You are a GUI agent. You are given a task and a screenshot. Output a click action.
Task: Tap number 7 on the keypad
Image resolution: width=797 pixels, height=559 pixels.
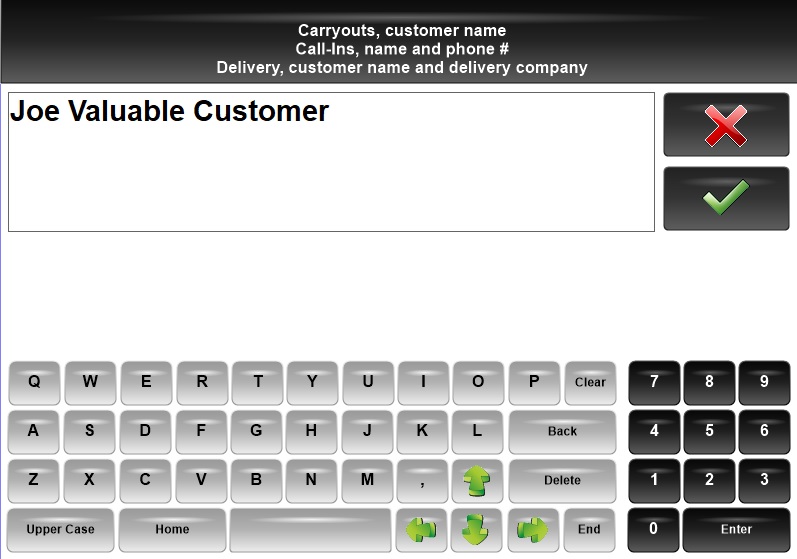[x=654, y=383]
